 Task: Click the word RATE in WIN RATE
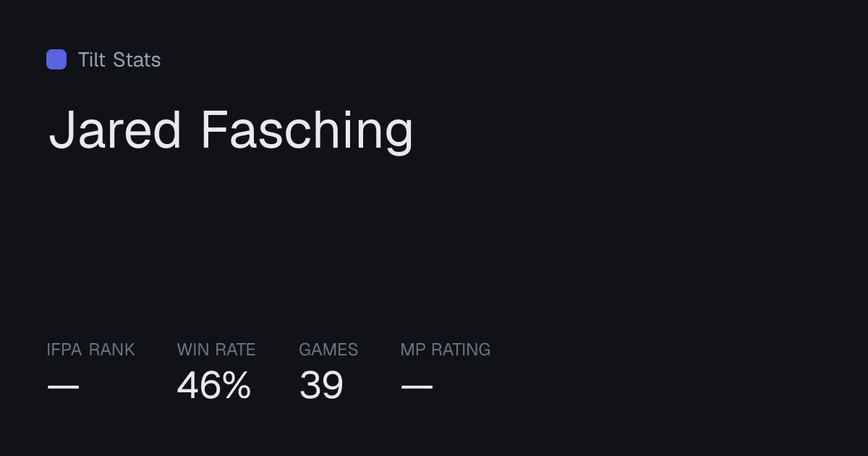click(236, 350)
